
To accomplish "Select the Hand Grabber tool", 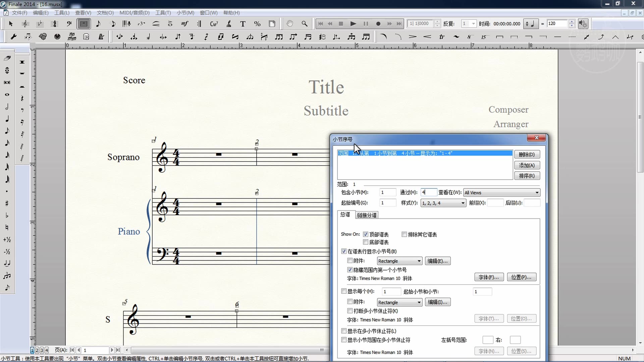I will tap(290, 24).
